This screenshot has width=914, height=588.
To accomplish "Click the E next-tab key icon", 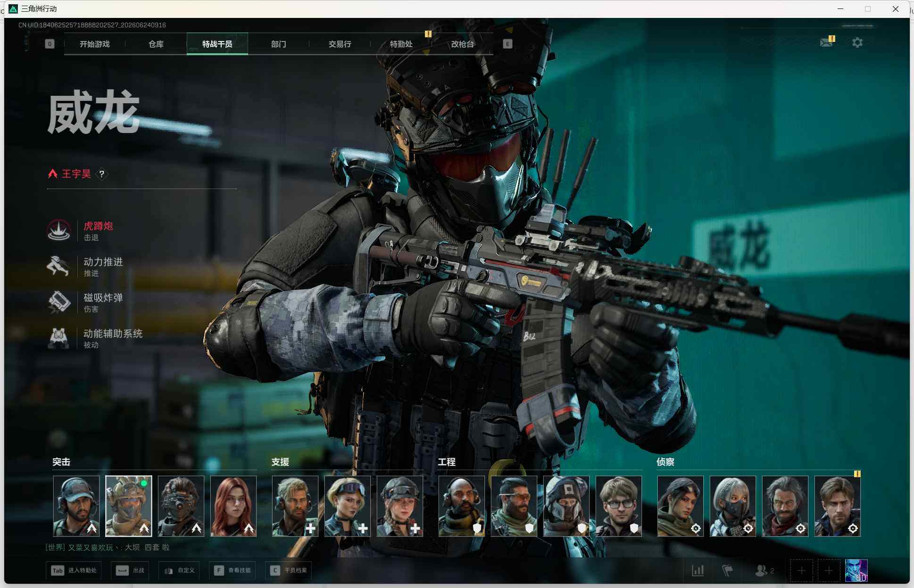I will (x=507, y=44).
